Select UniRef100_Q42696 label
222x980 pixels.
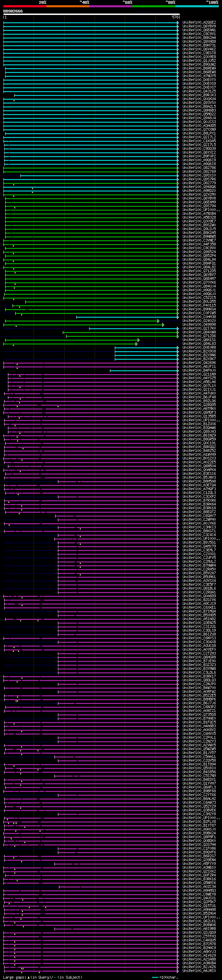[x=199, y=363]
